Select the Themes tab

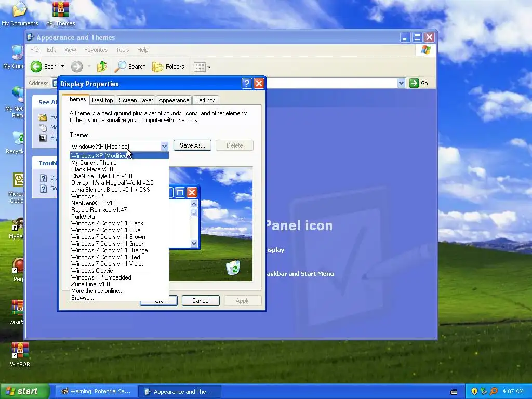coord(76,99)
